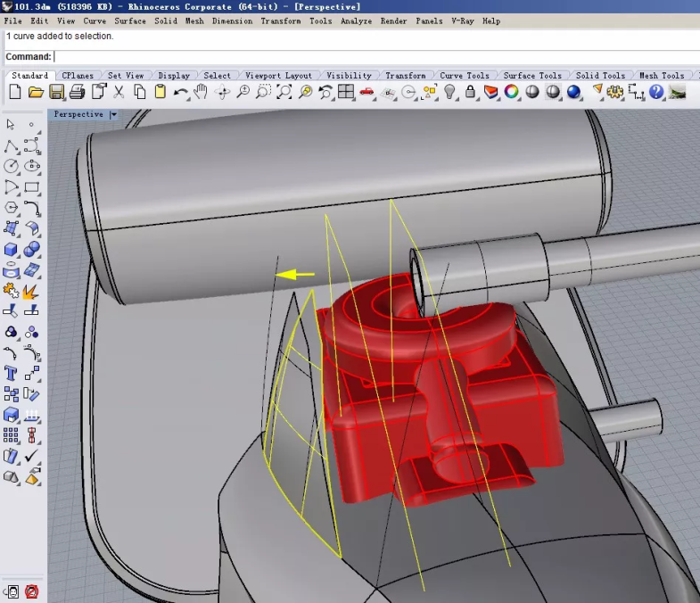Click the Undo arrow icon
This screenshot has height=603, width=700.
[181, 92]
